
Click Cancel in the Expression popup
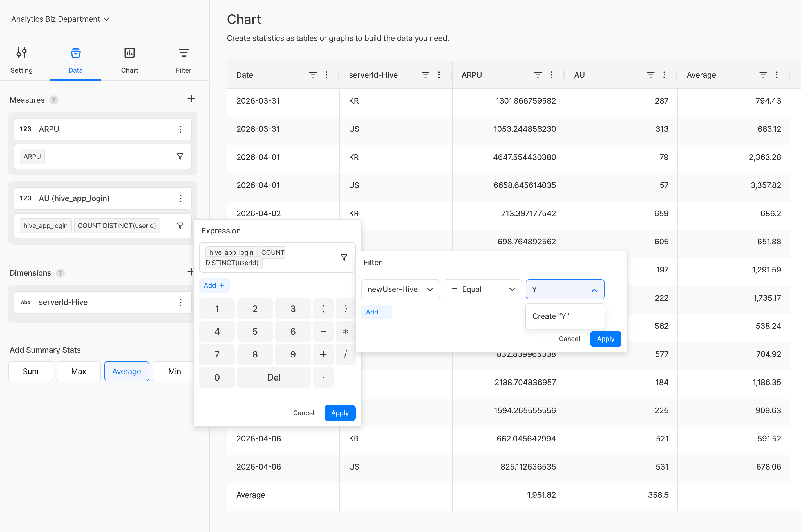pyautogui.click(x=303, y=413)
